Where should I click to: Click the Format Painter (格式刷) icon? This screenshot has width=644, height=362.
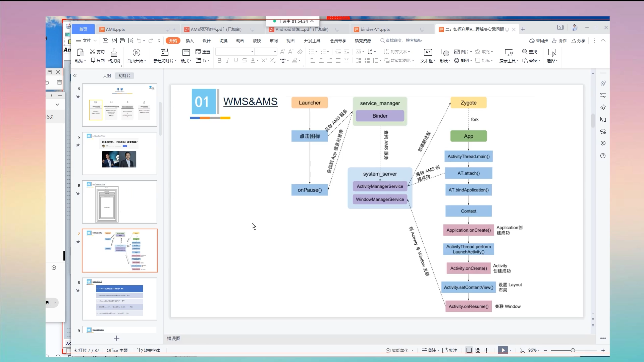[x=114, y=53]
